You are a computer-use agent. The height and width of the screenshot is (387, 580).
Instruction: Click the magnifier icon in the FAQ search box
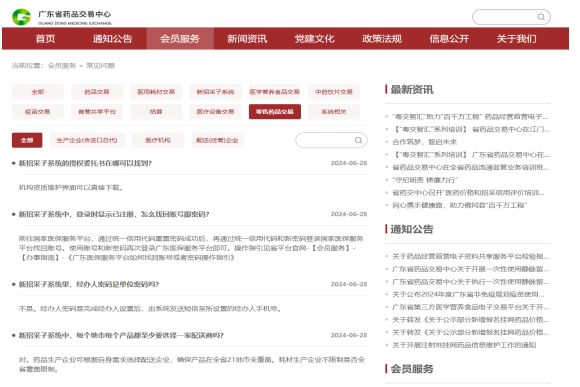tap(358, 140)
